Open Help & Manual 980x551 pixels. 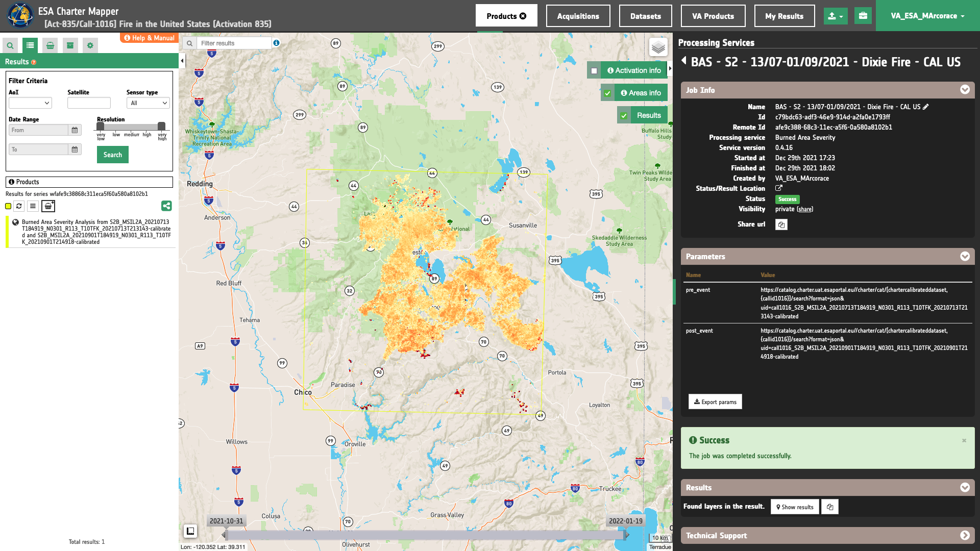pos(149,38)
